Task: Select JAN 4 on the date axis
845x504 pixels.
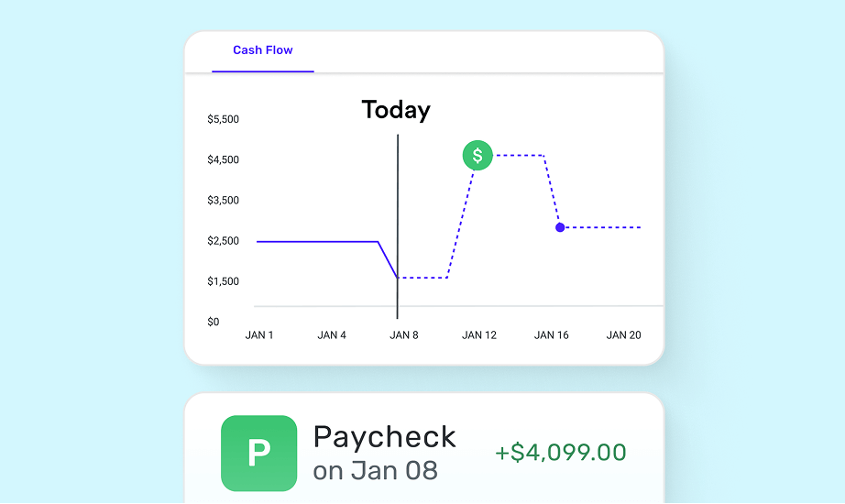Action: [x=332, y=335]
